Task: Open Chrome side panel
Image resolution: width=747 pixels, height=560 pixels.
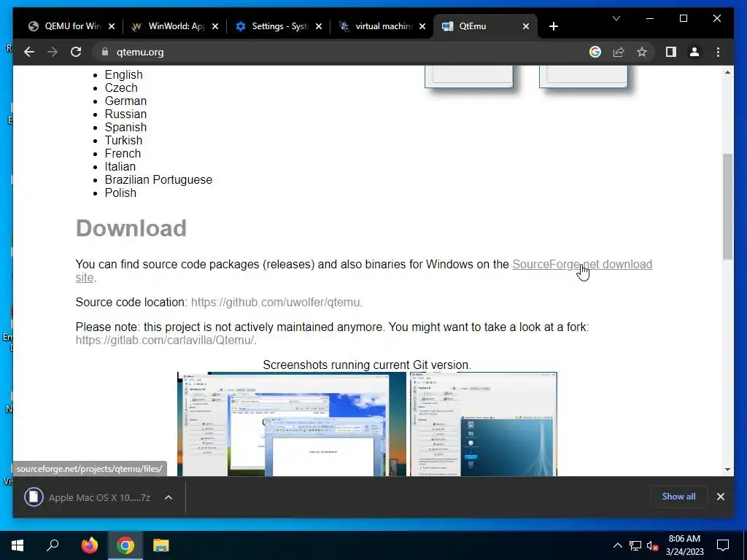Action: click(x=671, y=52)
